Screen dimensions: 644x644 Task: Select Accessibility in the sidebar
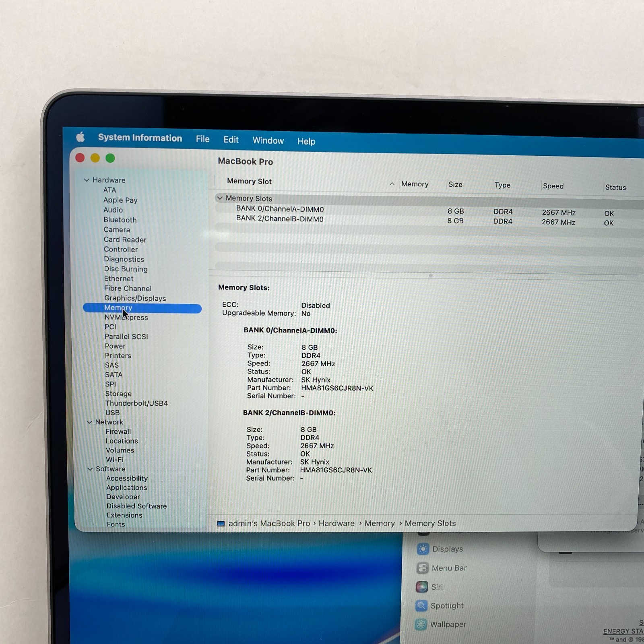pos(127,478)
